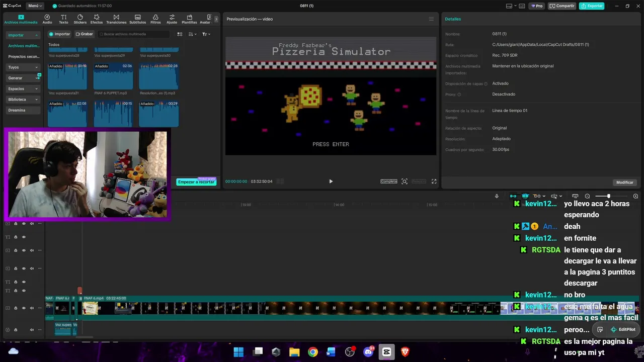Open the Audio tab
Viewport: 644px width, 362px height.
[47, 19]
